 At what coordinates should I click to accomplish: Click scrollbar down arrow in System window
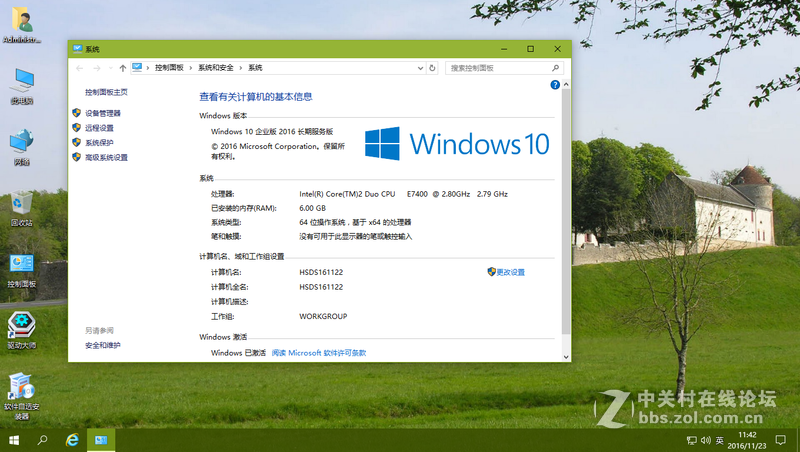tap(566, 357)
